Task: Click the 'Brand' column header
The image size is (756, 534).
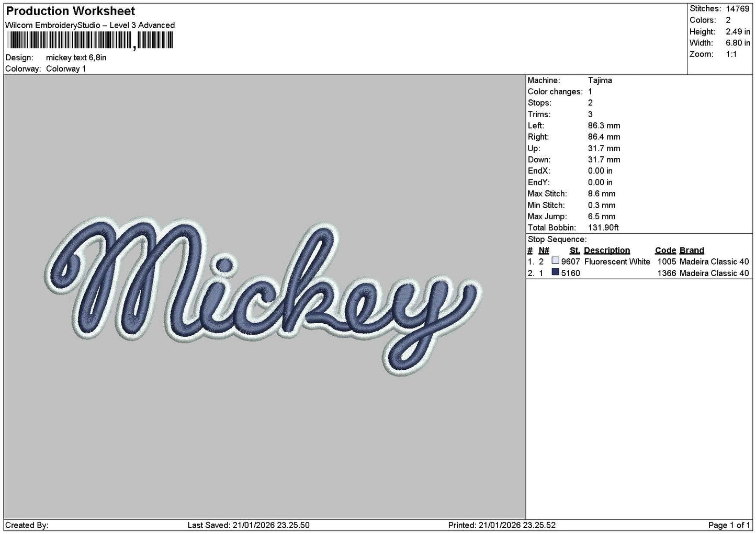Action: 692,251
